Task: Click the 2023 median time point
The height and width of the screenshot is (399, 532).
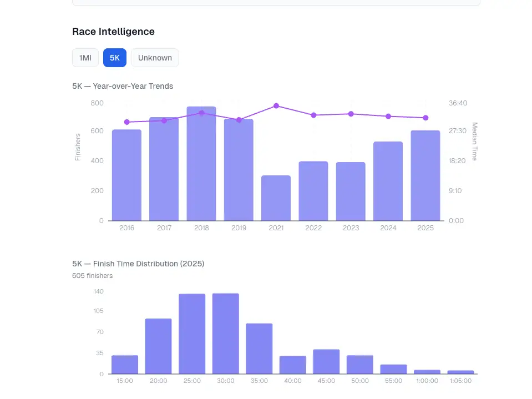Action: coord(351,114)
